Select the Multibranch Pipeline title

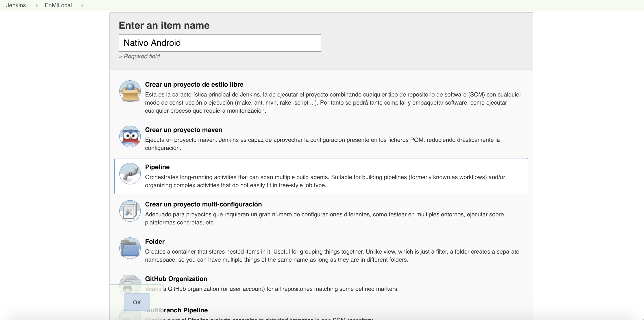tap(176, 310)
